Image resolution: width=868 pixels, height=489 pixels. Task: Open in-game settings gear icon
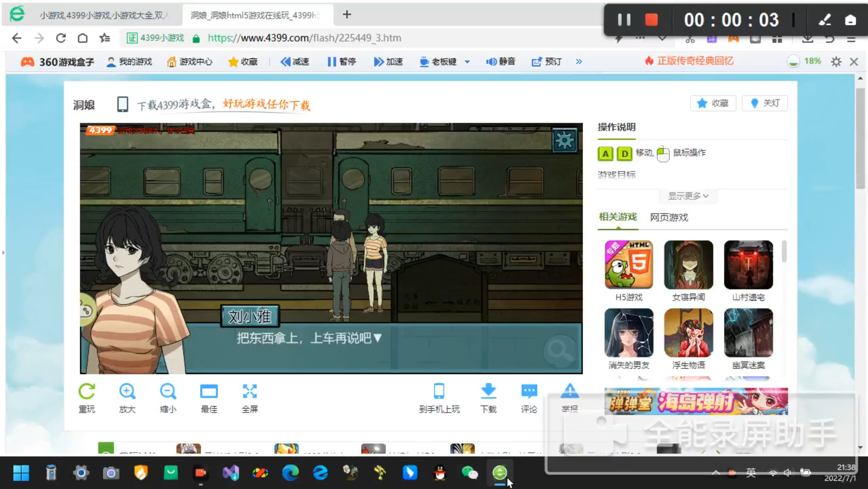pos(564,140)
